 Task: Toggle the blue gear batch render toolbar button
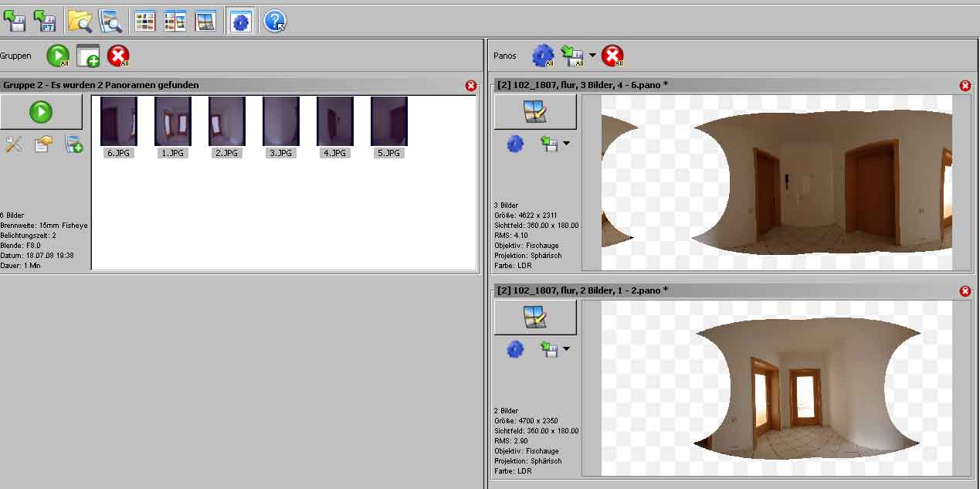(241, 21)
